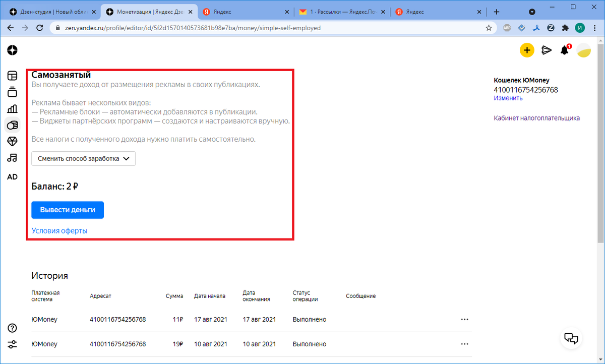This screenshot has height=364, width=605.
Task: Open the notifications bell
Action: point(565,50)
